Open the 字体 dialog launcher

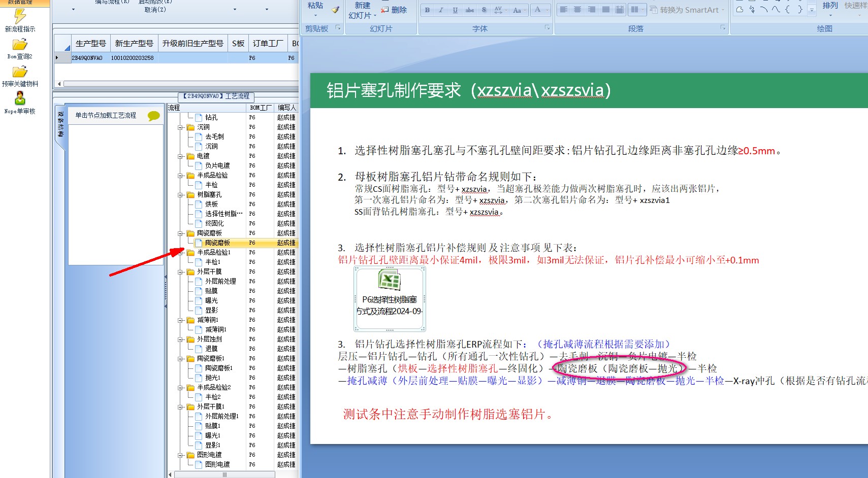click(547, 28)
